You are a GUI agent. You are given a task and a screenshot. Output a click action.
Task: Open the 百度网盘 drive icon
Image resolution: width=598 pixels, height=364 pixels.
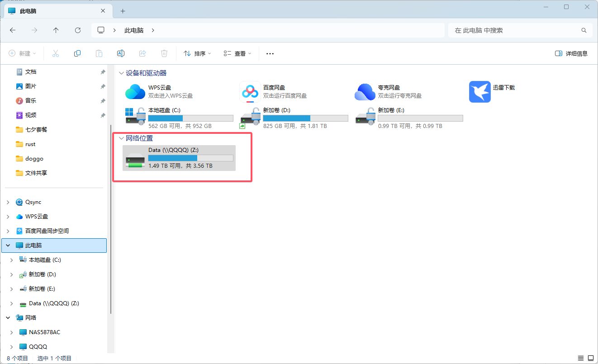249,92
